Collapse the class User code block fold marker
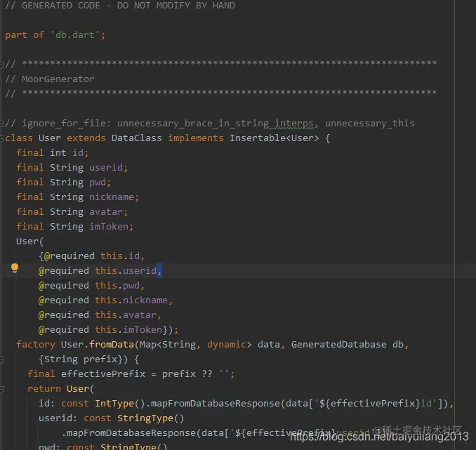 click(x=2, y=138)
